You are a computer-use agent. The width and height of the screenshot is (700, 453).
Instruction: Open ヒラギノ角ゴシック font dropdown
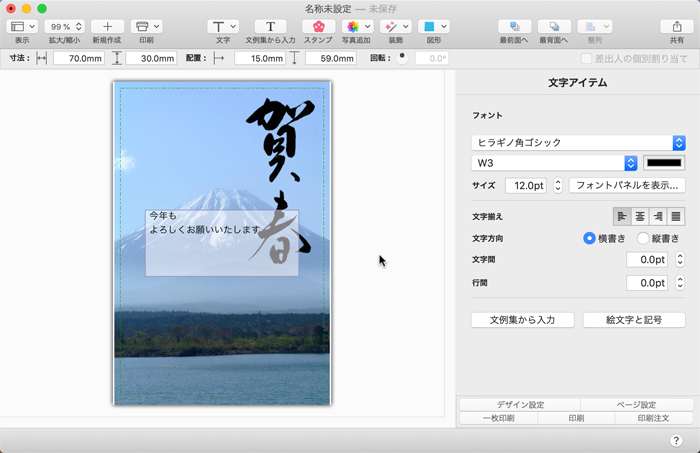578,143
